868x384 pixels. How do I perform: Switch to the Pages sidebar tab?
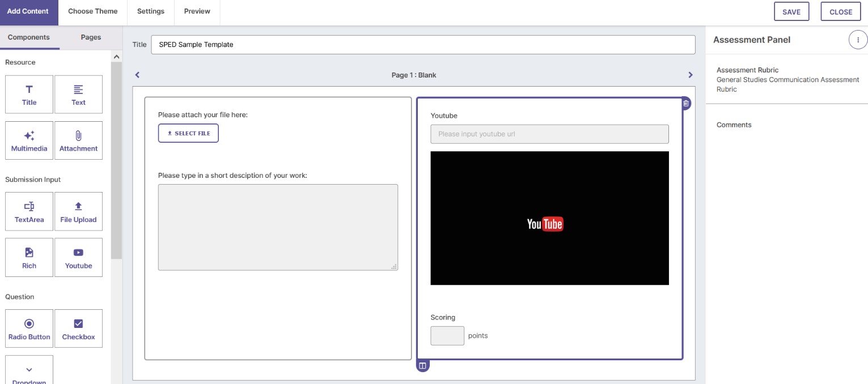[91, 37]
